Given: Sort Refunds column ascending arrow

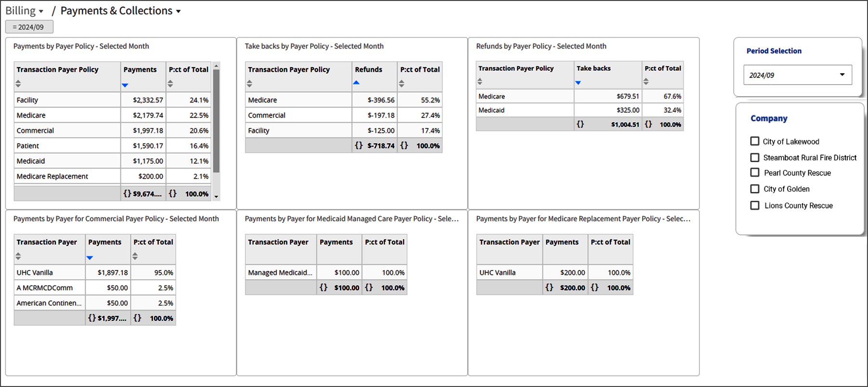Looking at the screenshot, I should [x=356, y=83].
